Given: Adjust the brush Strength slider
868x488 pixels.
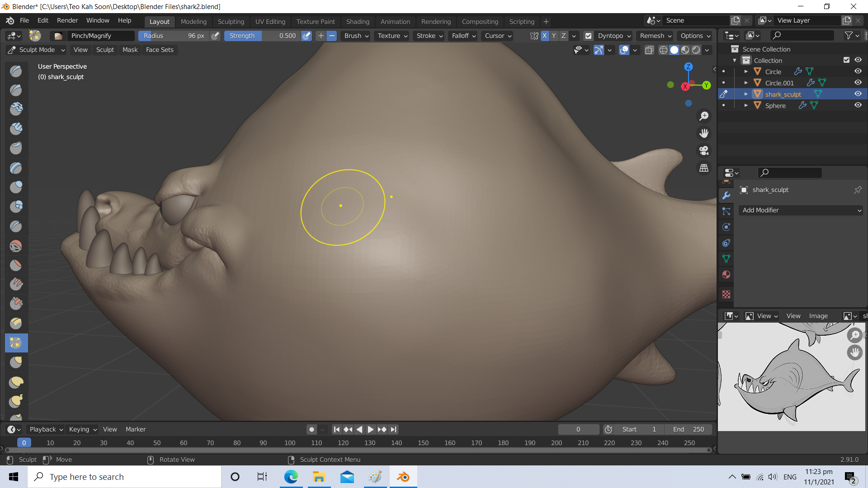Looking at the screenshot, I should click(x=262, y=36).
